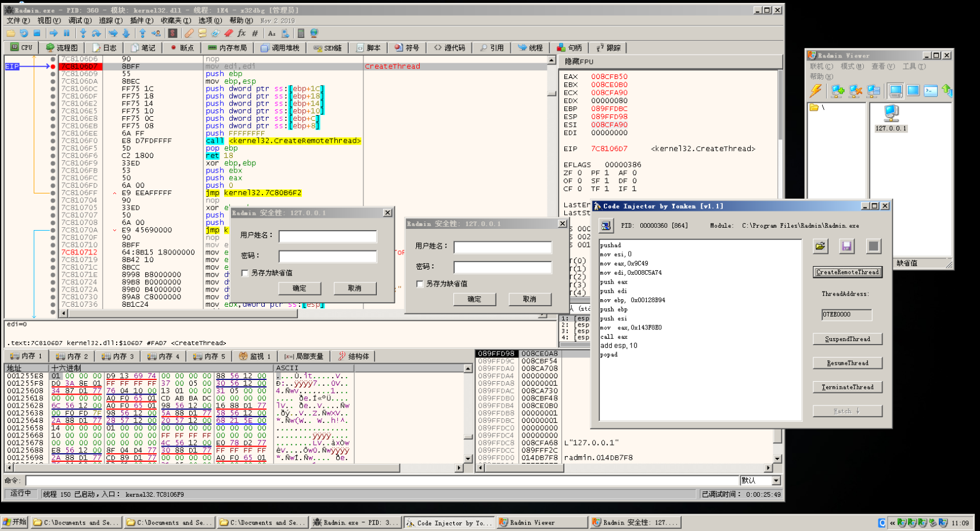Click lightning connect icon in Radmin Viewer
Screen dimensions: 980x531
point(816,91)
